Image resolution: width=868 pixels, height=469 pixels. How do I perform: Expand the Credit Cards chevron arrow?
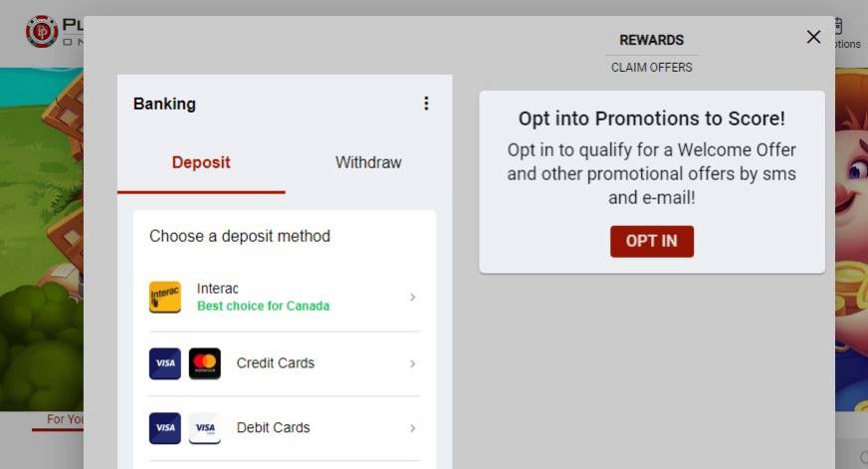[412, 363]
